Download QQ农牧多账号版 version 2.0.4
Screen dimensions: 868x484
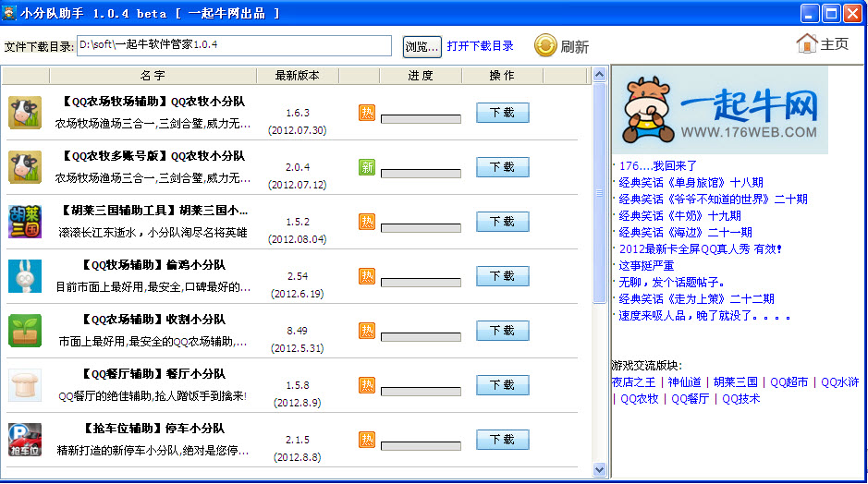click(x=503, y=167)
